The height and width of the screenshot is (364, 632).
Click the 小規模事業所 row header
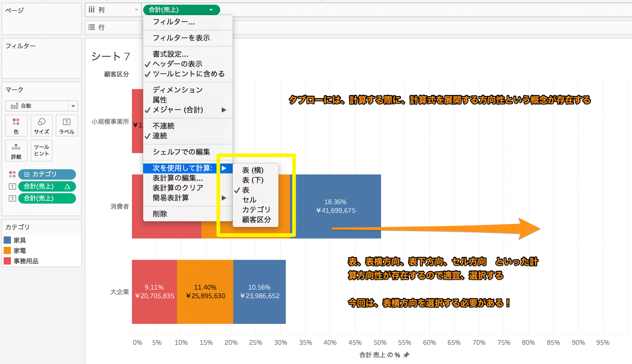click(110, 121)
